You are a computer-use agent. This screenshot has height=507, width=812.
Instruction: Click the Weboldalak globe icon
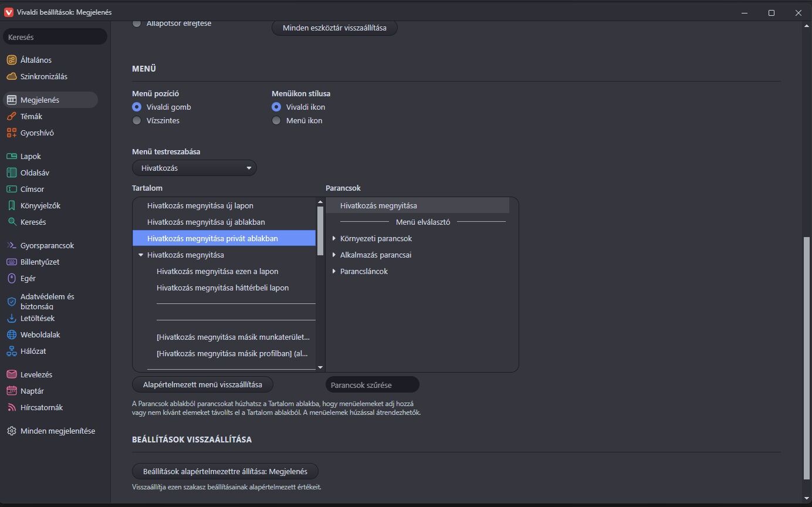(x=11, y=334)
